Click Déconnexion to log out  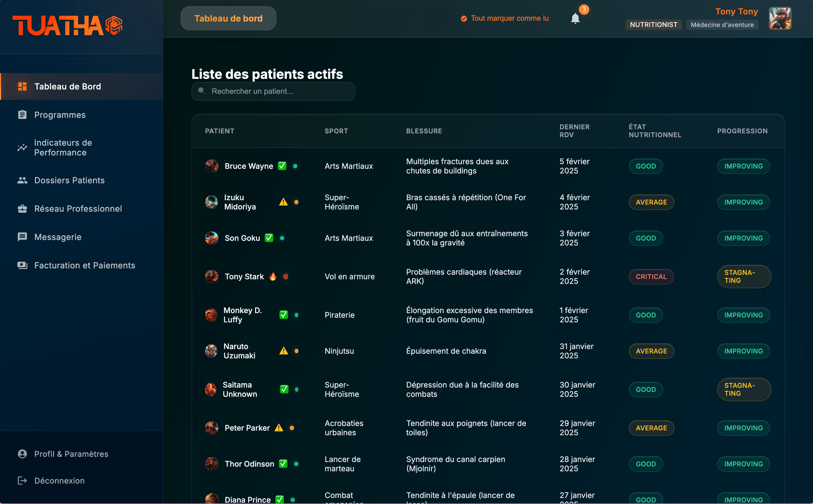pos(81,480)
